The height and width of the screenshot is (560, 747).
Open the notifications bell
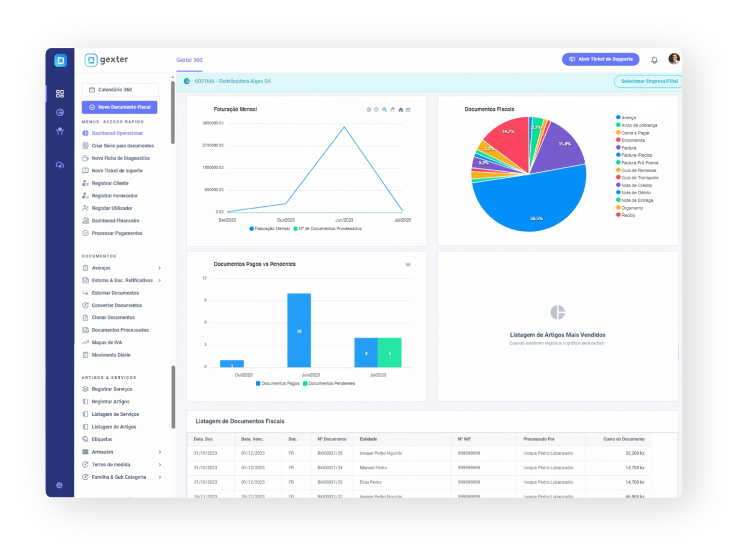pos(654,60)
